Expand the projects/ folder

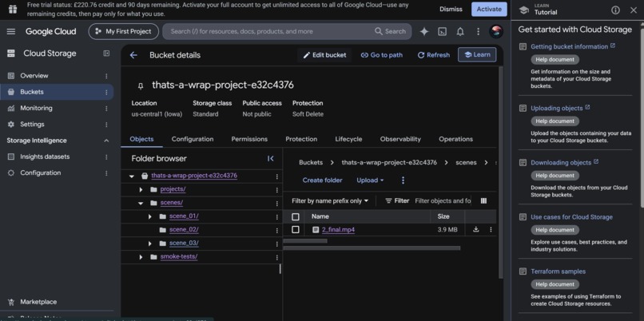coord(141,189)
